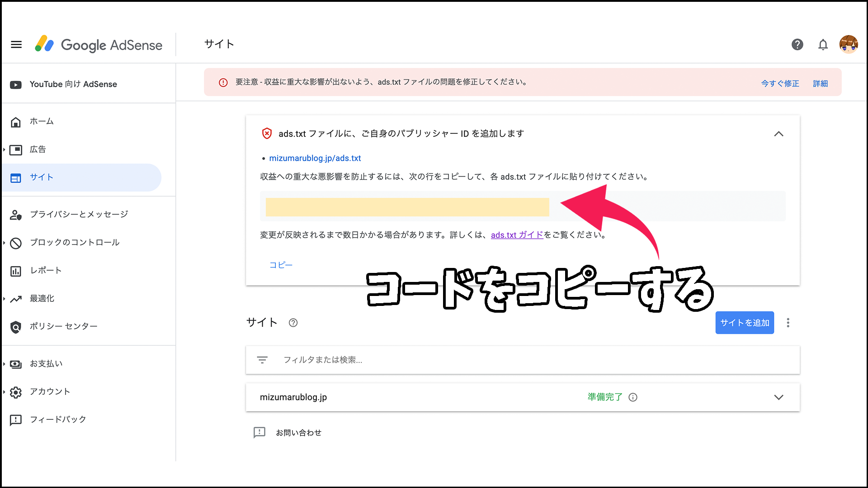This screenshot has height=488, width=868.
Task: Open the account avatar menu
Action: (849, 44)
